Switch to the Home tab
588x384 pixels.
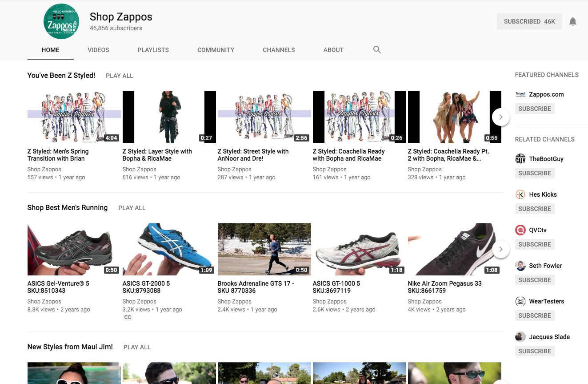pos(50,50)
